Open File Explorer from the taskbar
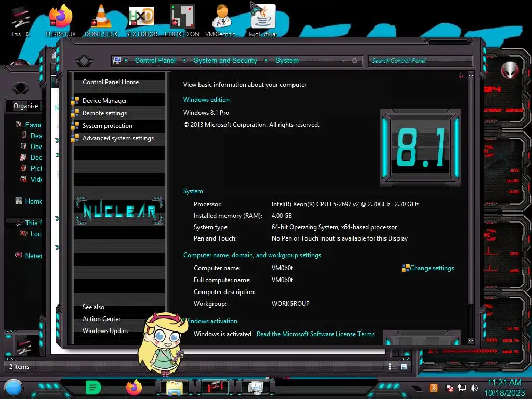Viewport: 532px width, 399px height. 175,388
